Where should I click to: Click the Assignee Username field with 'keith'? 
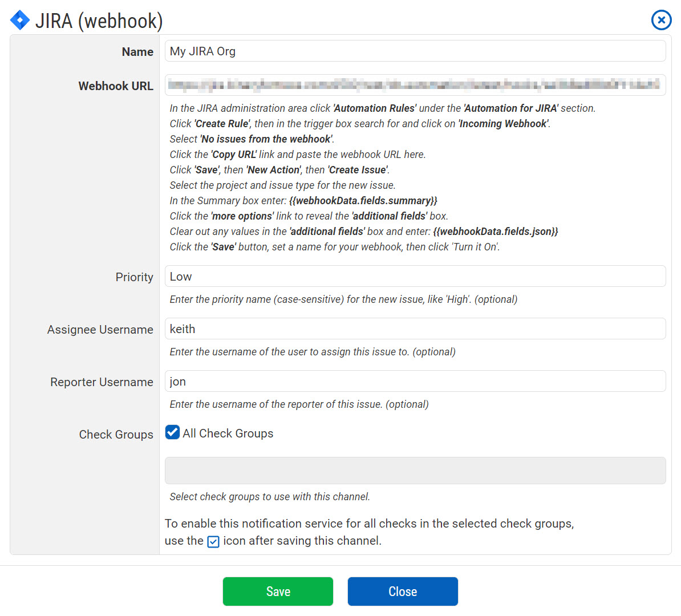pyautogui.click(x=415, y=329)
